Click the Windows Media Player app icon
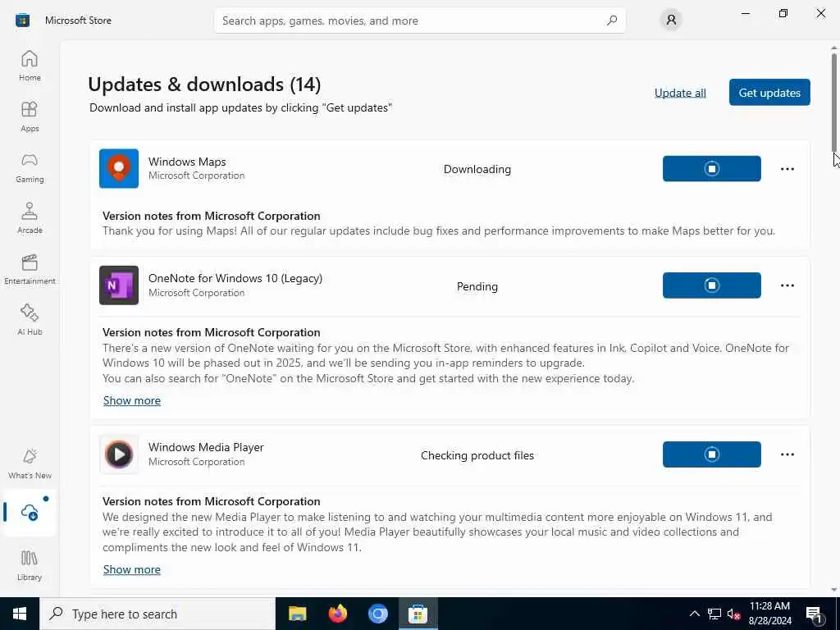Image resolution: width=840 pixels, height=630 pixels. coord(119,454)
